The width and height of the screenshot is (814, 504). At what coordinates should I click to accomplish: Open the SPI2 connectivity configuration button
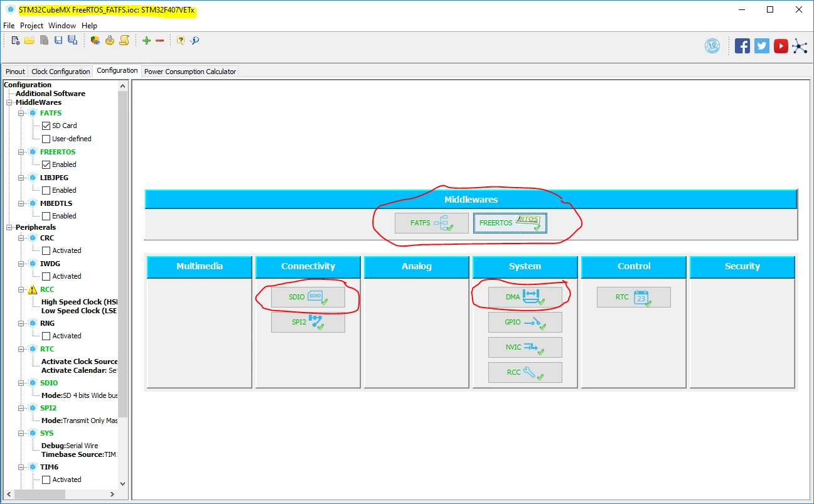[308, 322]
